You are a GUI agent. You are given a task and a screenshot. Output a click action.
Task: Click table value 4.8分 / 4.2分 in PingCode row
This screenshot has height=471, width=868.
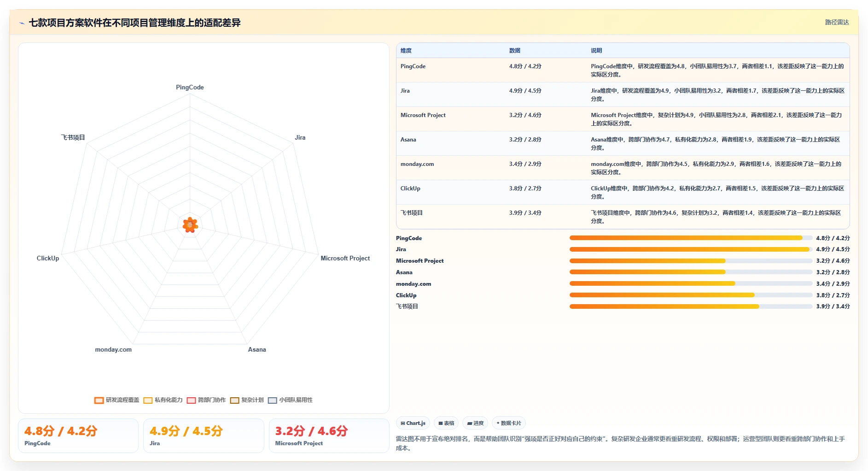525,66
